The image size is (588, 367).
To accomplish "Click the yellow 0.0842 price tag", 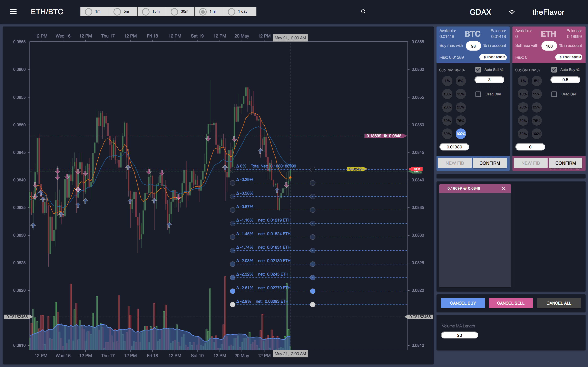I will [x=355, y=169].
